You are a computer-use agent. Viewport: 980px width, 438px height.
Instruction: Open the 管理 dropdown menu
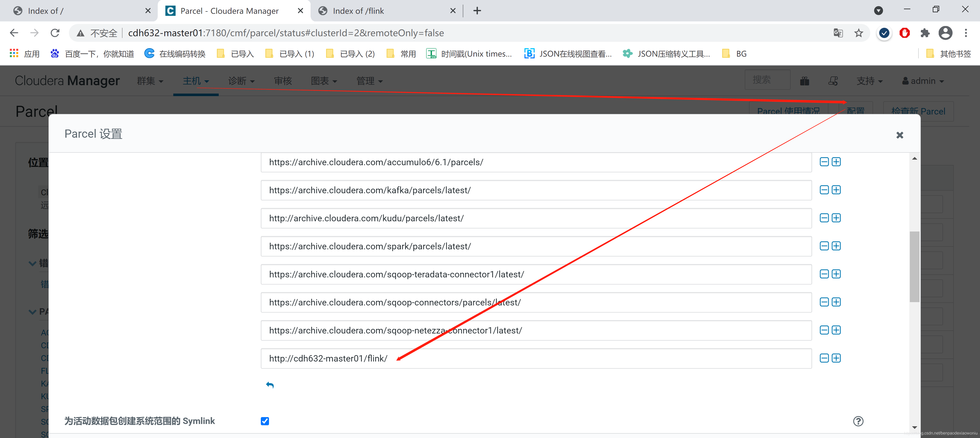point(369,81)
